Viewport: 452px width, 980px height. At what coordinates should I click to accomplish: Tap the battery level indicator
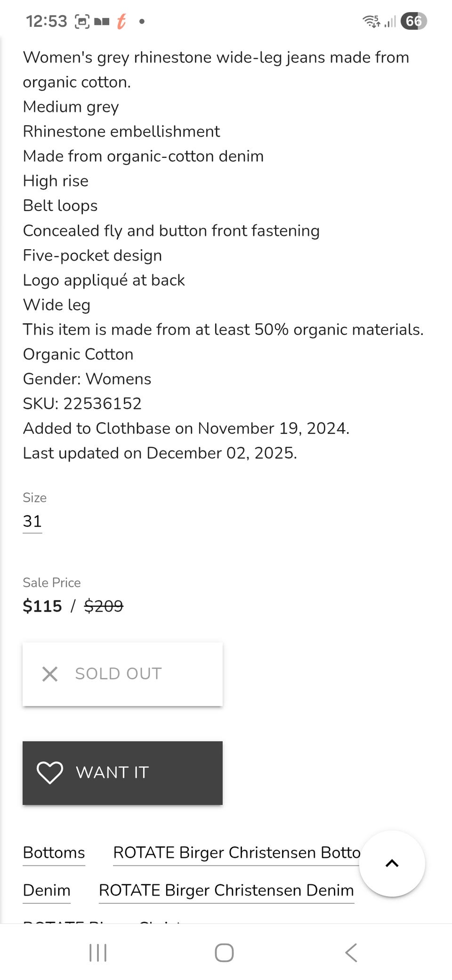413,21
